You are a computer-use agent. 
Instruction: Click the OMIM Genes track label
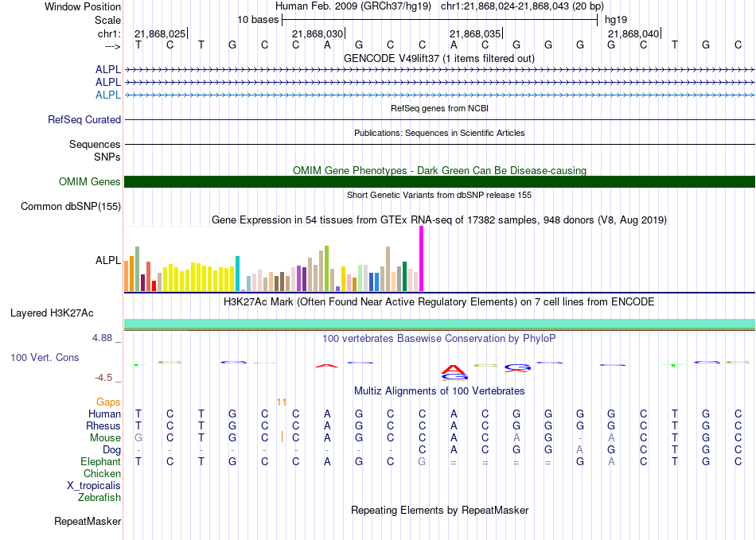tap(90, 182)
